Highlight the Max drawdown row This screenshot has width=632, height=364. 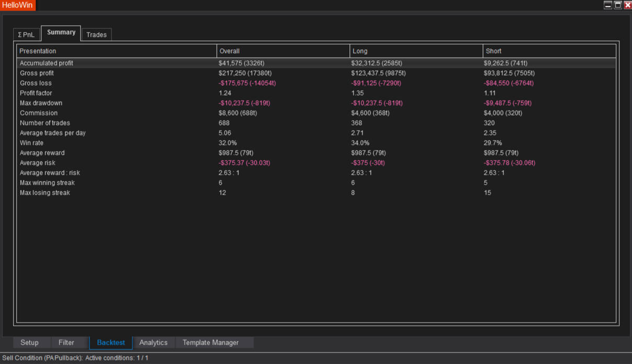(x=41, y=103)
